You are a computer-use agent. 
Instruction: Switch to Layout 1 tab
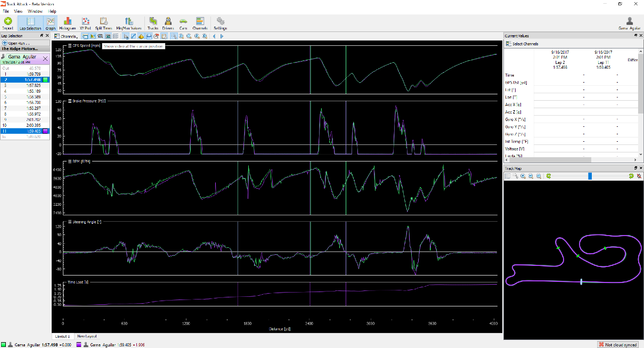62,336
